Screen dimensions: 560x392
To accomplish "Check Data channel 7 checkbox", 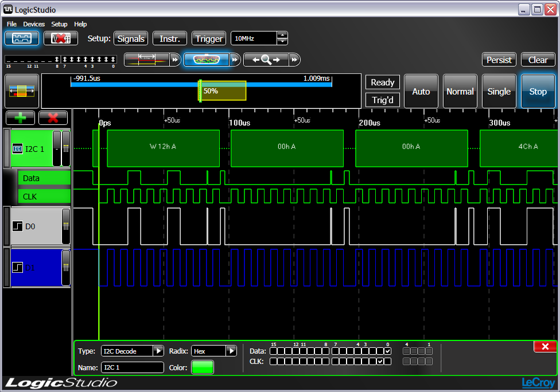I will (x=335, y=351).
